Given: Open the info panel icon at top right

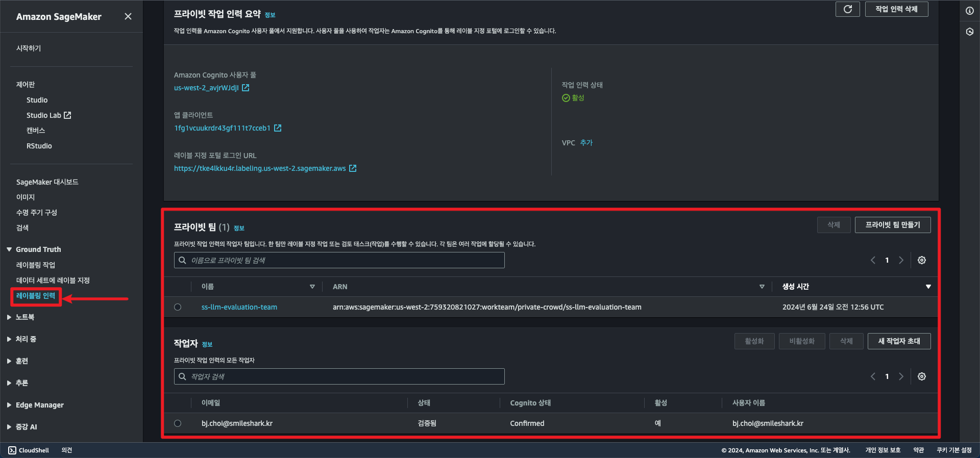Looking at the screenshot, I should pos(970,11).
